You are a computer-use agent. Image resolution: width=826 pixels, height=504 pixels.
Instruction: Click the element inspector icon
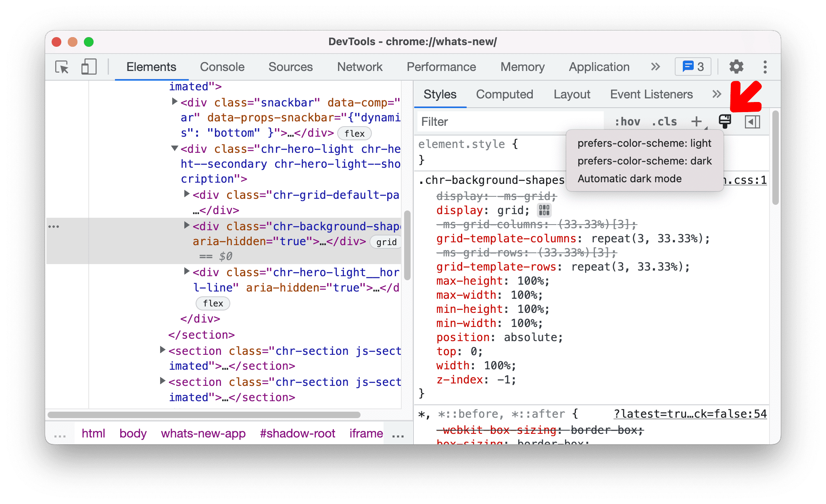(x=62, y=66)
